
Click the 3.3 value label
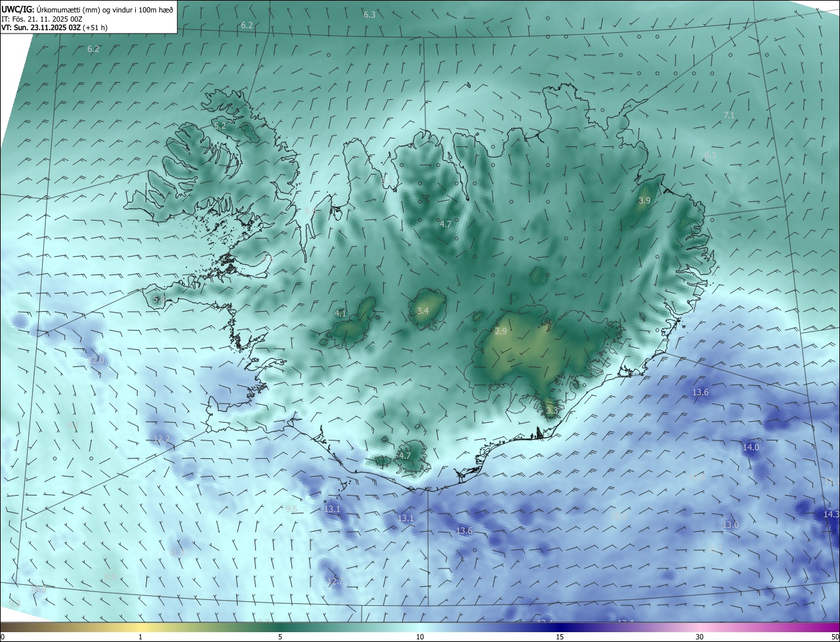551,410
